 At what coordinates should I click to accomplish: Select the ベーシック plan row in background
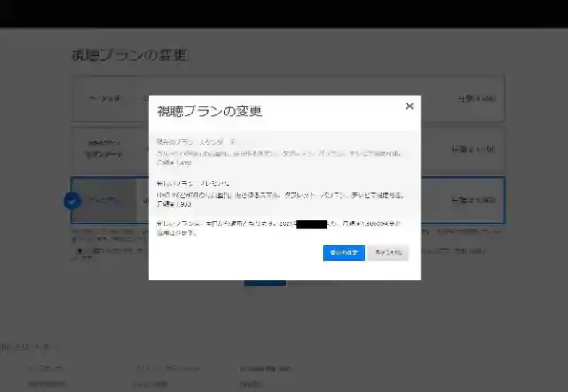point(288,98)
